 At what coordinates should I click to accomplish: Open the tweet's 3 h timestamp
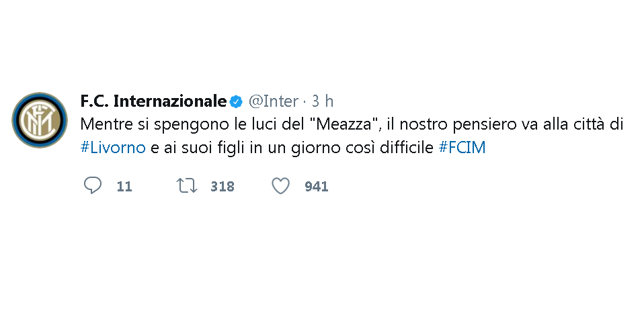pyautogui.click(x=323, y=101)
